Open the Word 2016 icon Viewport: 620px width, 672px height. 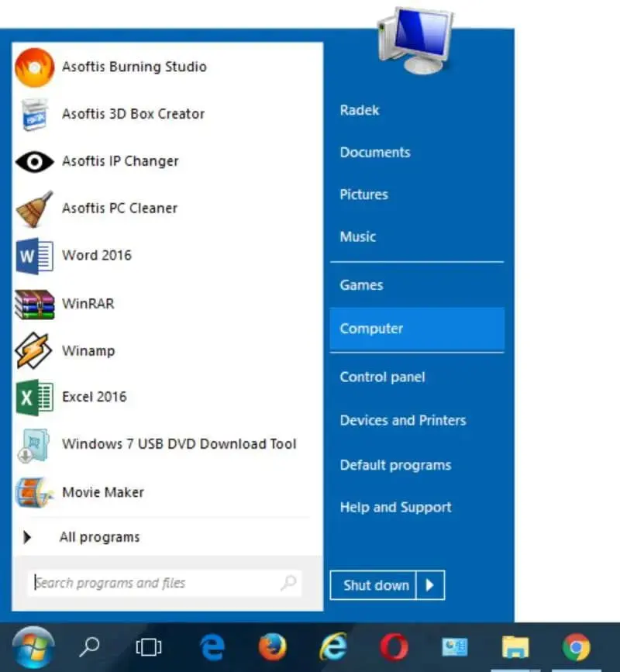pyautogui.click(x=34, y=256)
